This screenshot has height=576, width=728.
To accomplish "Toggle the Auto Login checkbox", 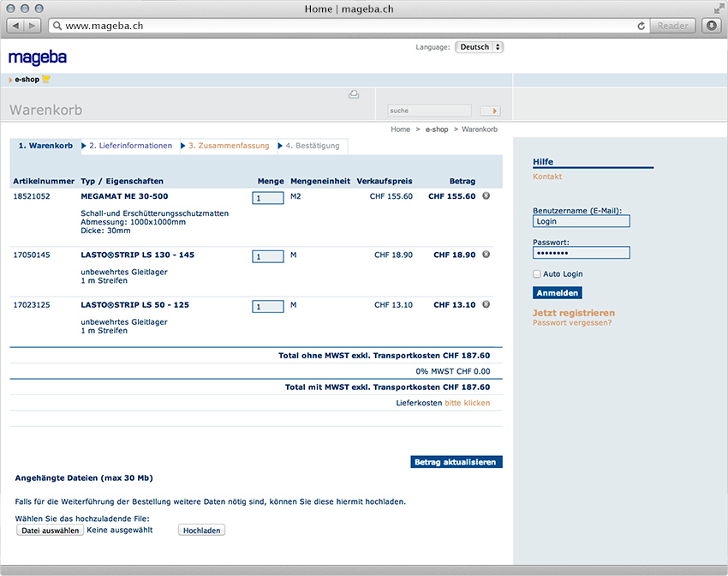I will tap(537, 274).
